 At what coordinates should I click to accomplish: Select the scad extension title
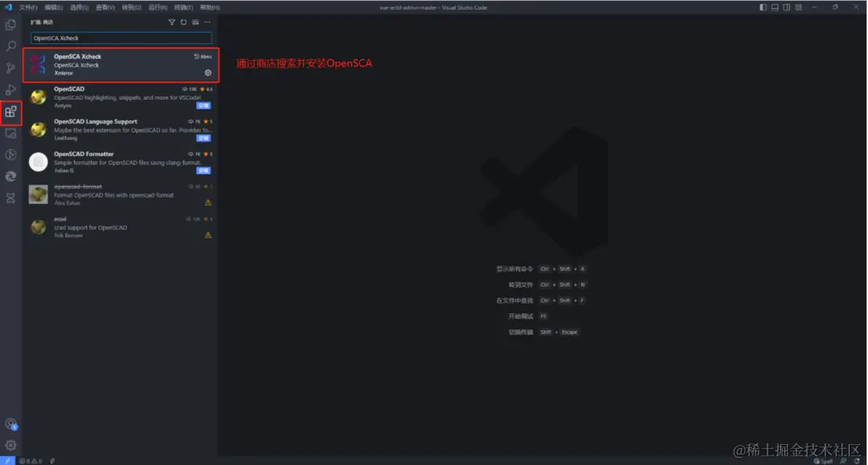tap(60, 219)
